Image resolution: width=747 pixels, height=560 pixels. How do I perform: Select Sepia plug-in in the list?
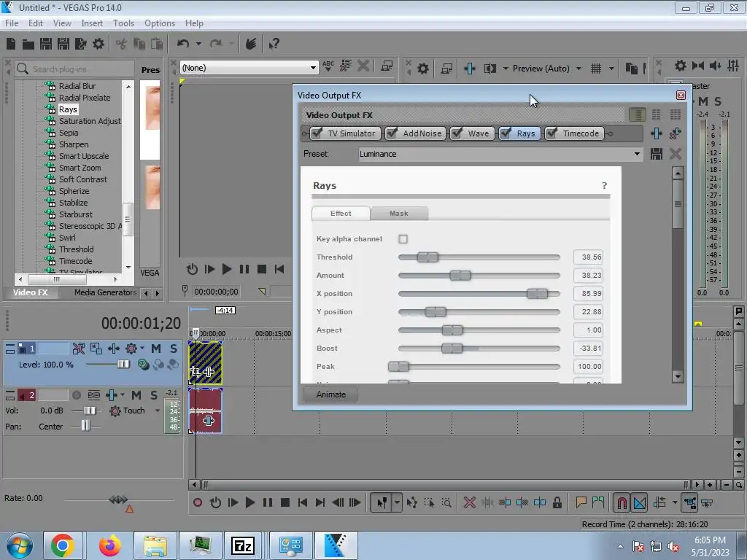[x=69, y=133]
